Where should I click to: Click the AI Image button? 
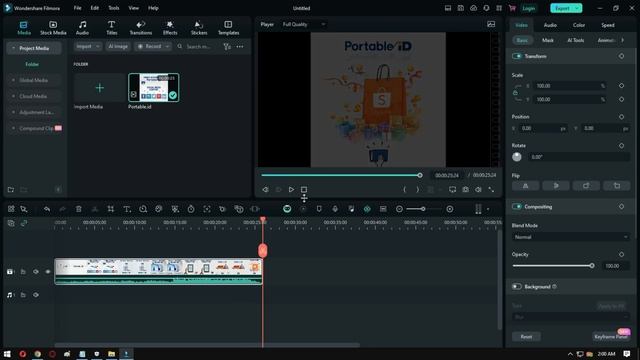click(118, 47)
